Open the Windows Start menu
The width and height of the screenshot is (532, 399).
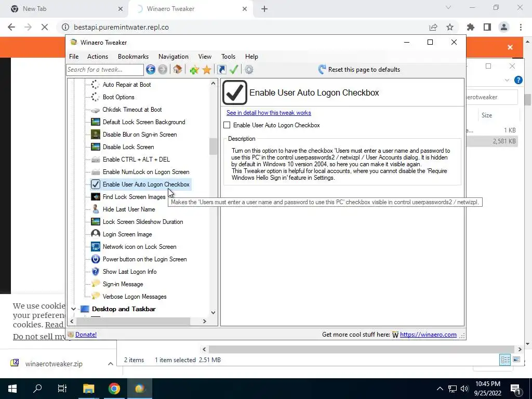(x=12, y=389)
